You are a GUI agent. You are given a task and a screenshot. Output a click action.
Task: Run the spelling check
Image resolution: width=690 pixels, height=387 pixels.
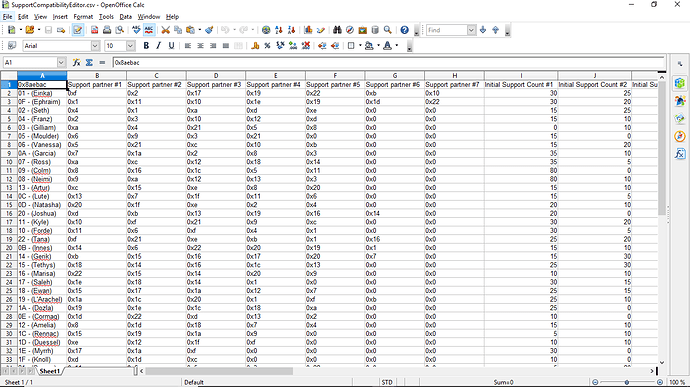point(136,30)
